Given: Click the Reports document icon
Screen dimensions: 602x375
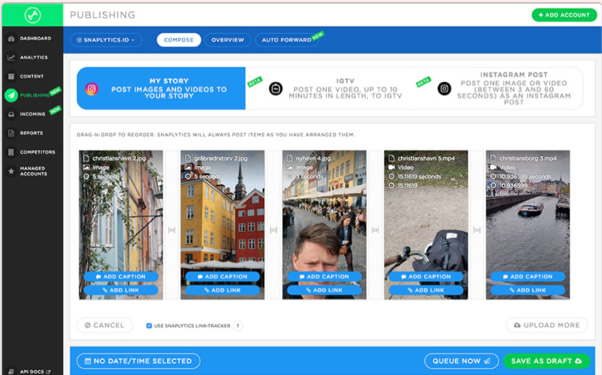Looking at the screenshot, I should pyautogui.click(x=11, y=133).
